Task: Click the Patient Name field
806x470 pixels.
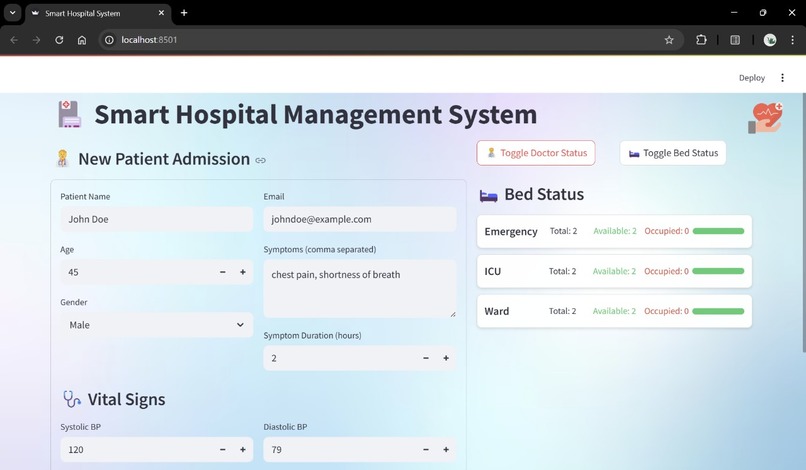Action: pos(156,219)
